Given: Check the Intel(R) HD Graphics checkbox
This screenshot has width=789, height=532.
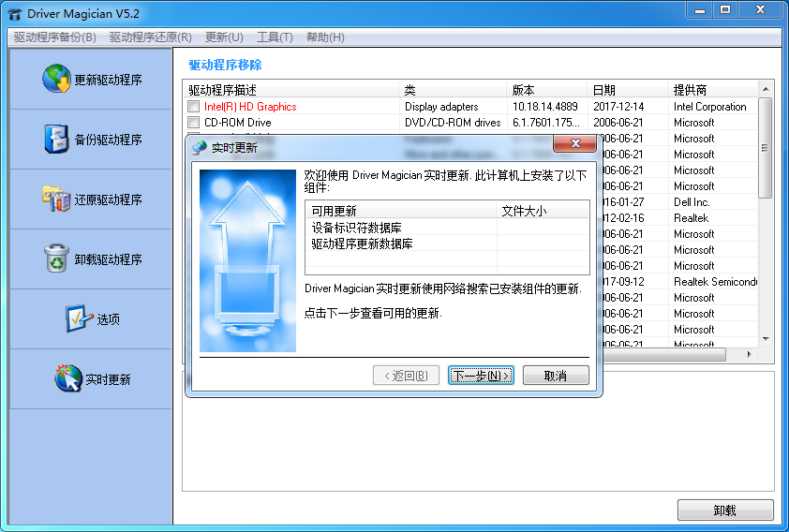Looking at the screenshot, I should (193, 107).
